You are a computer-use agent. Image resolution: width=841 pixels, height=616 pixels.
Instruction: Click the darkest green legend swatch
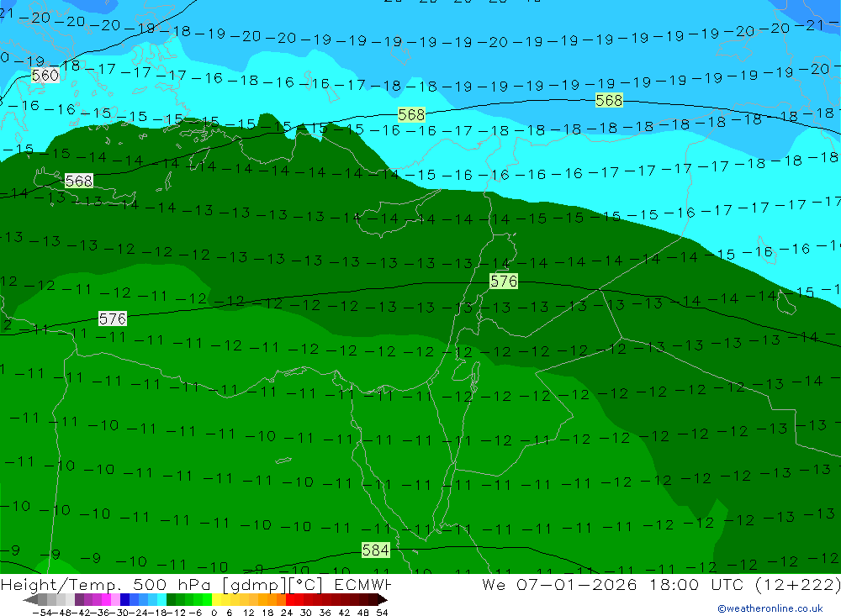coord(171,599)
